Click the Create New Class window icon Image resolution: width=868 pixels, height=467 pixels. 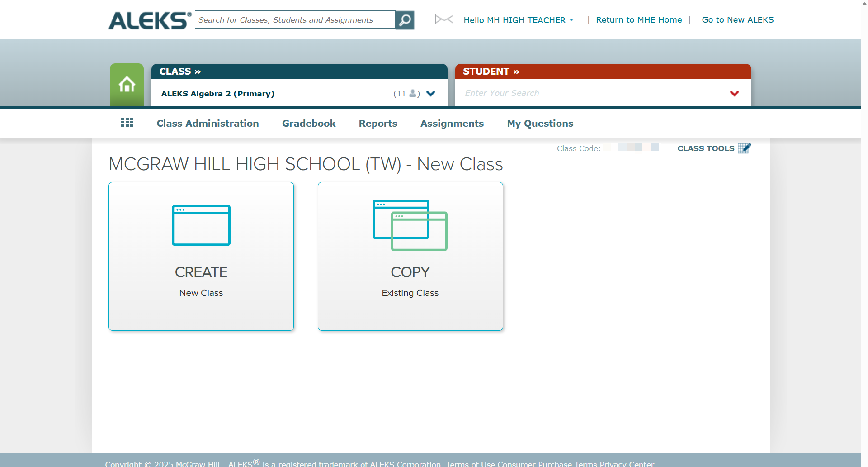pyautogui.click(x=201, y=225)
